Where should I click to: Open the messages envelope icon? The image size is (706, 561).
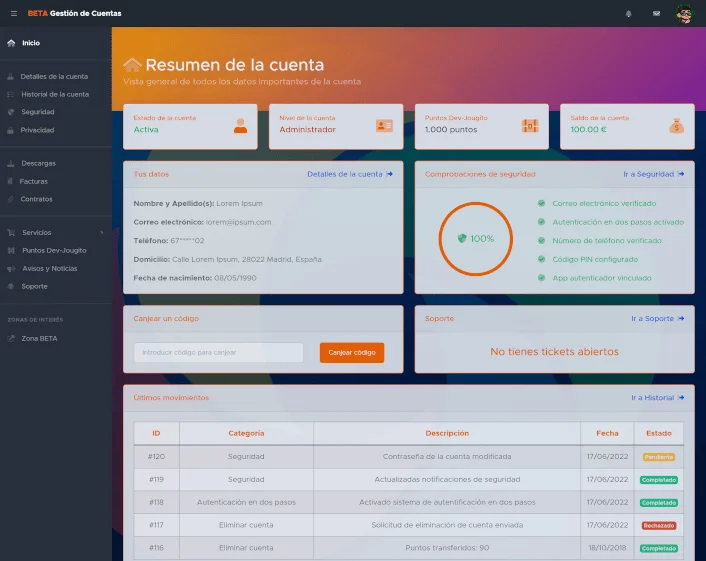[x=656, y=14]
